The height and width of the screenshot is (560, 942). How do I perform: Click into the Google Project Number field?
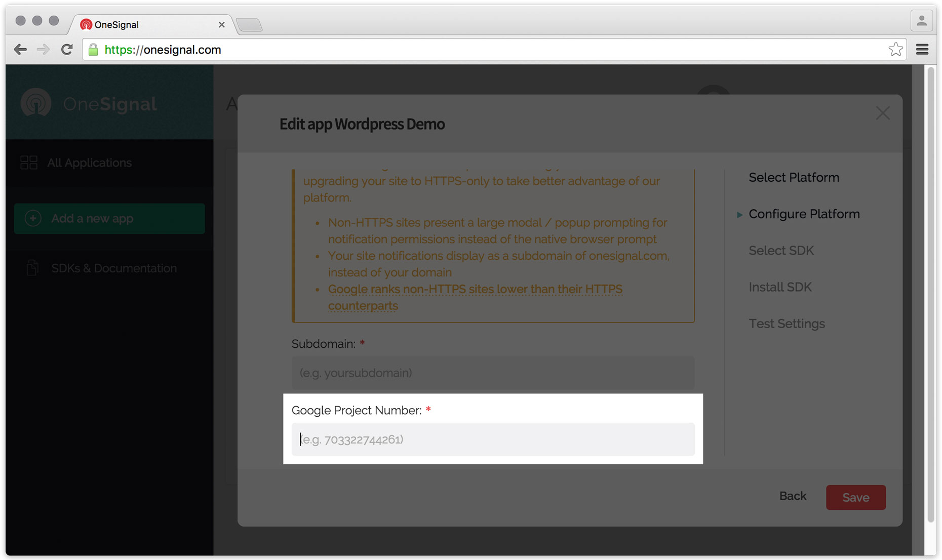click(493, 439)
